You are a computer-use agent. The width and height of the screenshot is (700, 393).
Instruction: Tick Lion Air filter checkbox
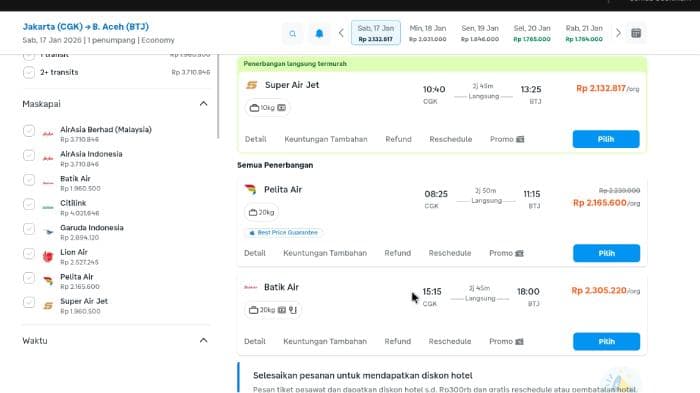pyautogui.click(x=29, y=253)
